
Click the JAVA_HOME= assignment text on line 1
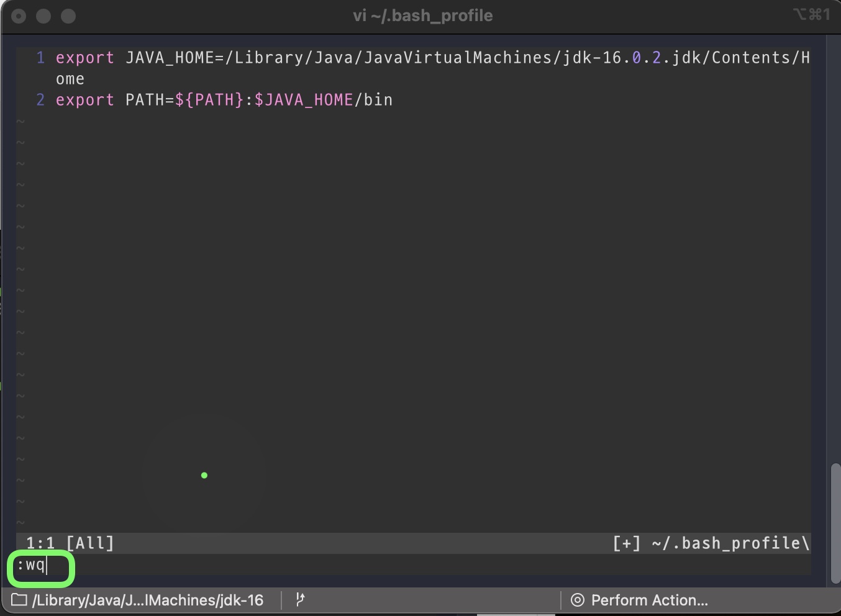pos(175,58)
